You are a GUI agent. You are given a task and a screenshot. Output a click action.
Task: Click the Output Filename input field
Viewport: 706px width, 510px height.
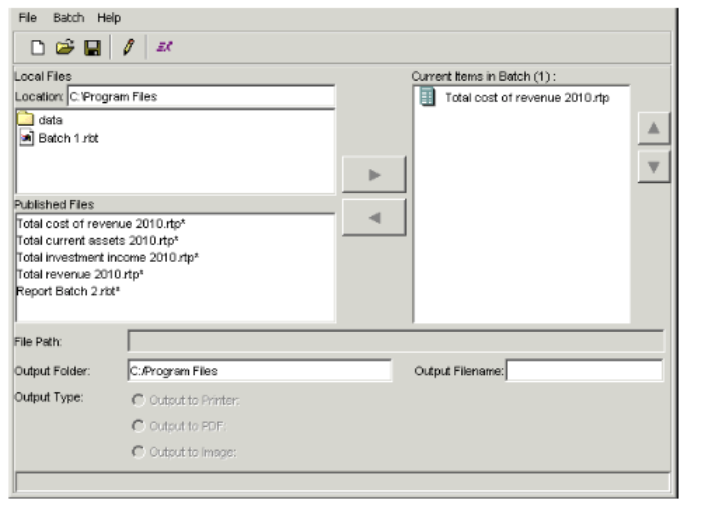pyautogui.click(x=584, y=371)
